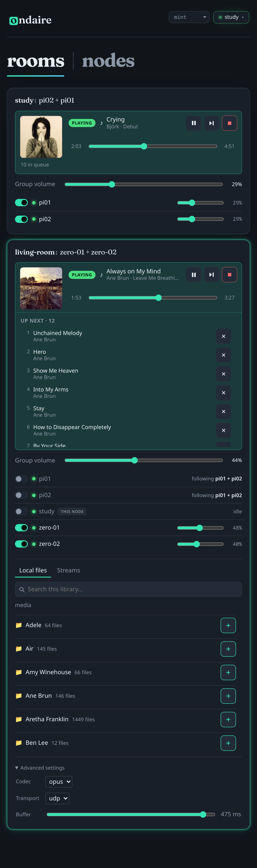Open the Ben Lee folder icon

pyautogui.click(x=19, y=743)
